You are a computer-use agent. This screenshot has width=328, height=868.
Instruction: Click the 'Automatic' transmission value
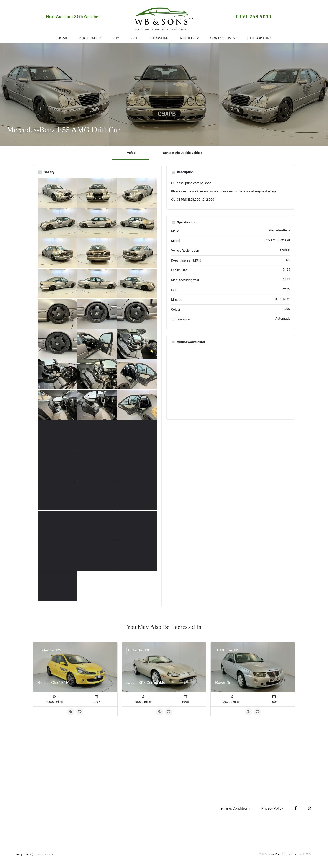pos(282,319)
